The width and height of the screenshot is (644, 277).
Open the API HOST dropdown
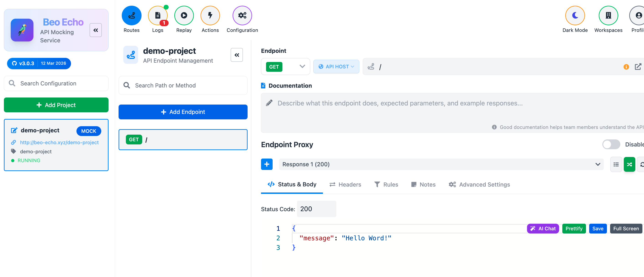(x=336, y=67)
